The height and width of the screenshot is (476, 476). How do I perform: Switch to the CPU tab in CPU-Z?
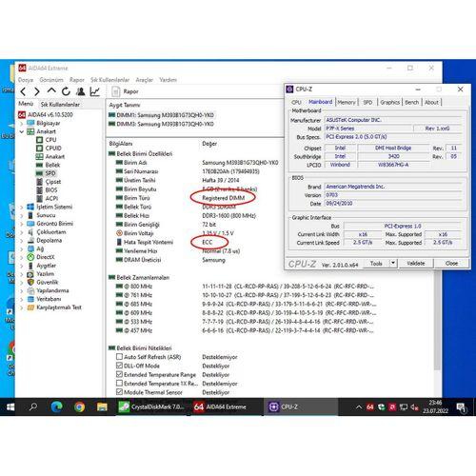coord(296,103)
